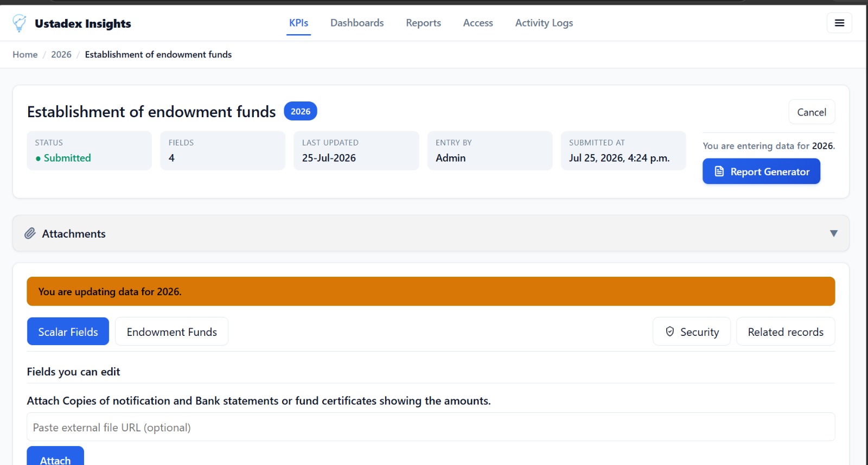Image resolution: width=868 pixels, height=465 pixels.
Task: Click the Fields count value 4
Action: 171,158
